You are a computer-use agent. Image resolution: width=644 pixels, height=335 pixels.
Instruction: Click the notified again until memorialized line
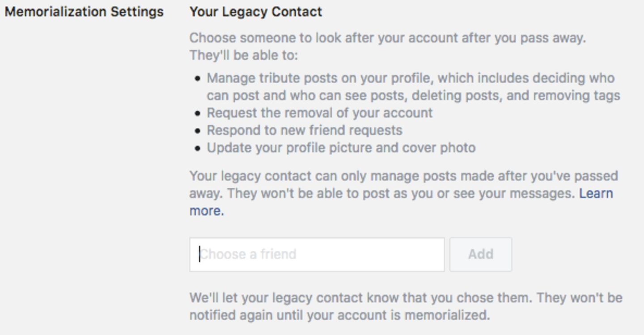click(x=339, y=315)
